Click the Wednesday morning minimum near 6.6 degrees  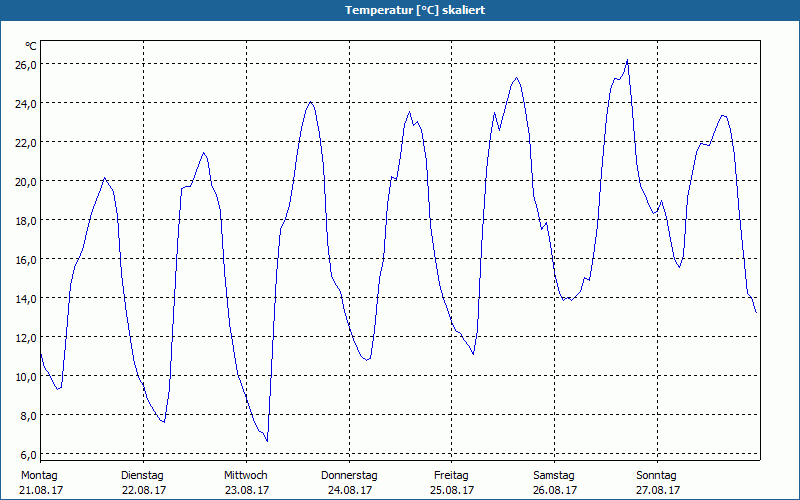tap(267, 441)
